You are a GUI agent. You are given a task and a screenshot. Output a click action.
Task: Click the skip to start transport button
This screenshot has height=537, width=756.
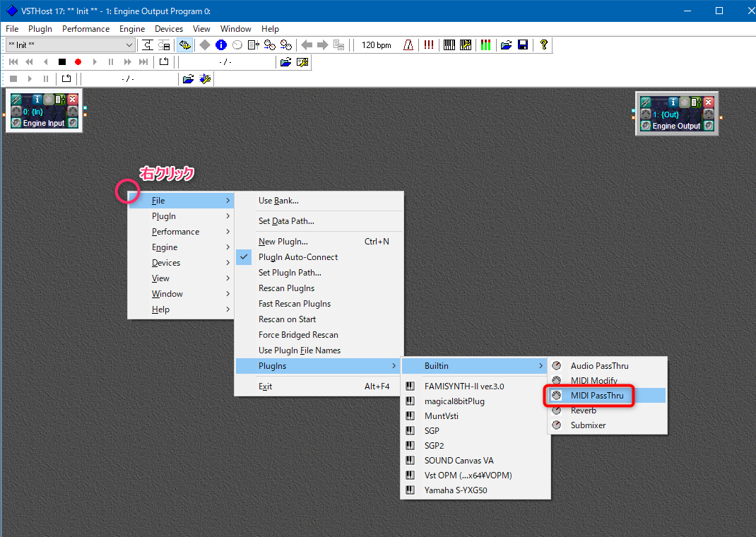13,61
